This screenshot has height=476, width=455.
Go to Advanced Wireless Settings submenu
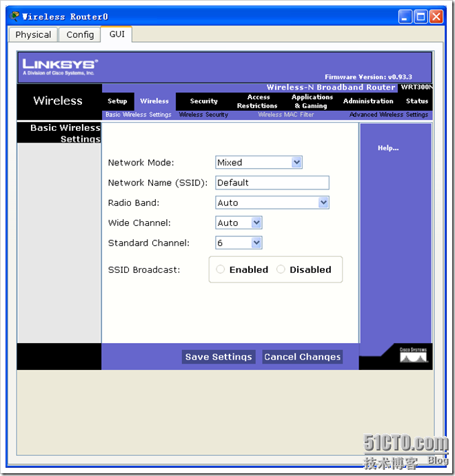click(x=389, y=114)
